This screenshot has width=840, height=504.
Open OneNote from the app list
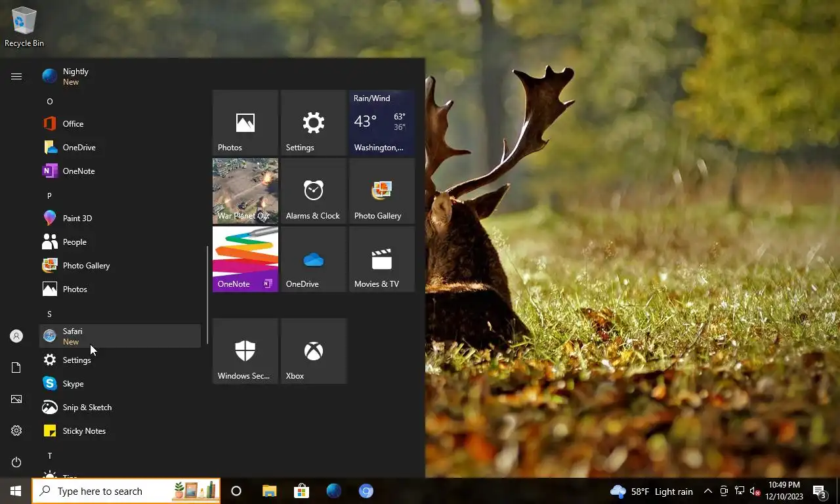tap(120, 171)
